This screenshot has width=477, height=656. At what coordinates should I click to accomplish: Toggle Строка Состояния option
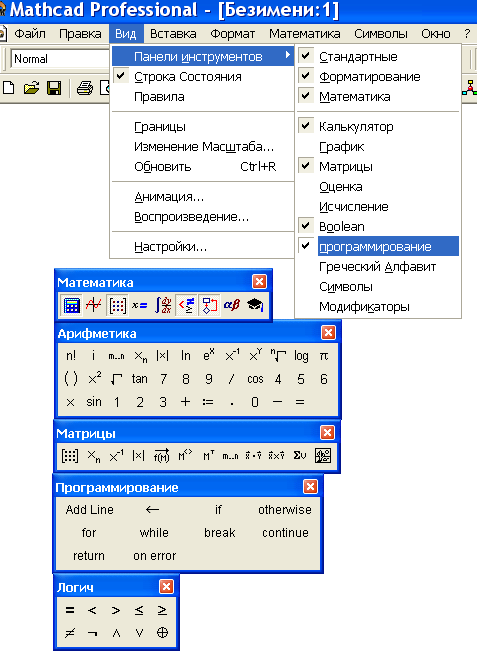point(203,77)
